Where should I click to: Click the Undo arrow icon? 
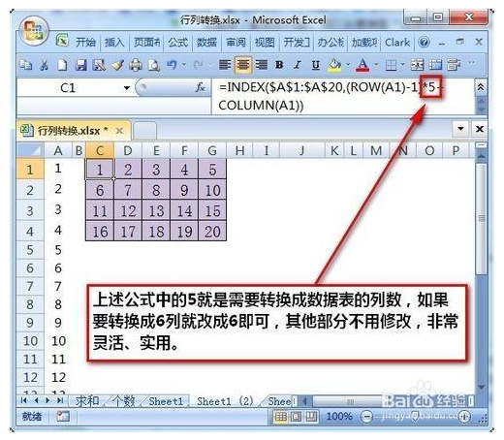tap(172, 65)
